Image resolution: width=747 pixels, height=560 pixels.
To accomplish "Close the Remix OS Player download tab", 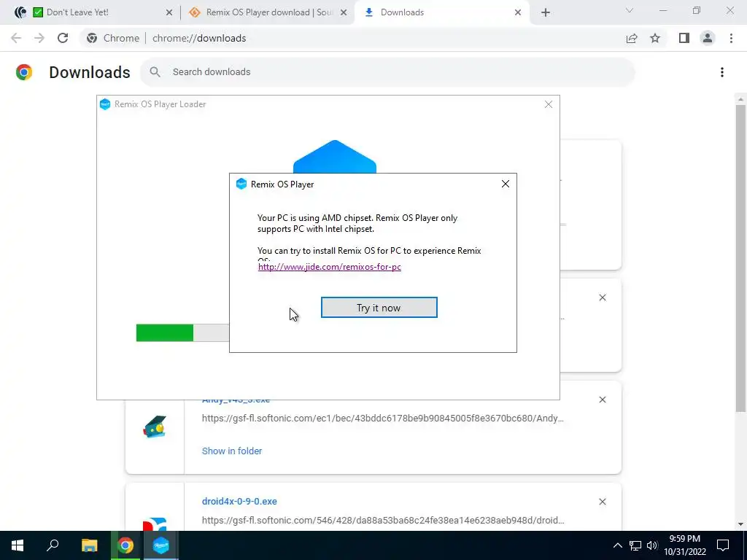I will (x=344, y=13).
